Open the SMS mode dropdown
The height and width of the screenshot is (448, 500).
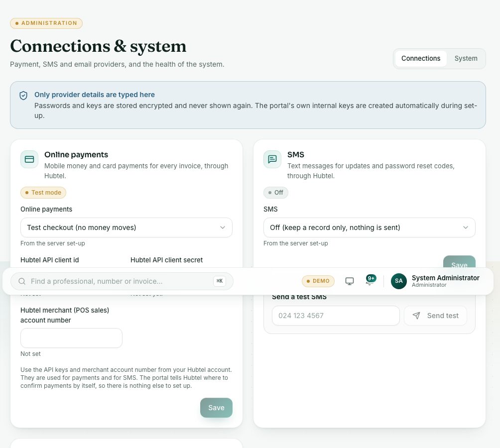tap(369, 227)
